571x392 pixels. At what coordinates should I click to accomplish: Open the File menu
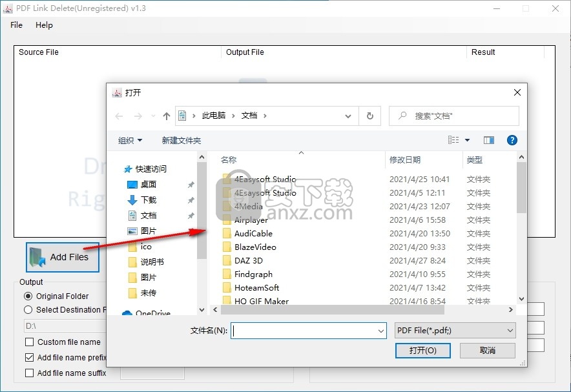point(16,25)
